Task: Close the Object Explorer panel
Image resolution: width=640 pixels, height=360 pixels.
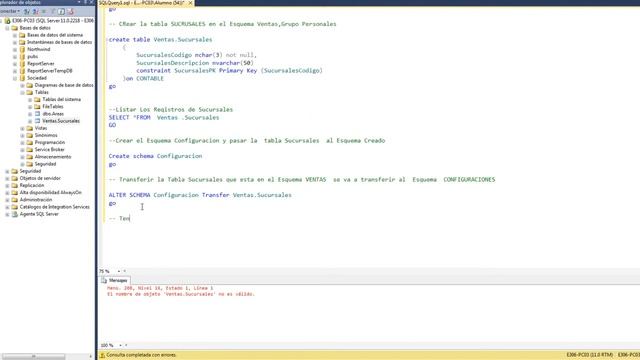Action: (91, 2)
